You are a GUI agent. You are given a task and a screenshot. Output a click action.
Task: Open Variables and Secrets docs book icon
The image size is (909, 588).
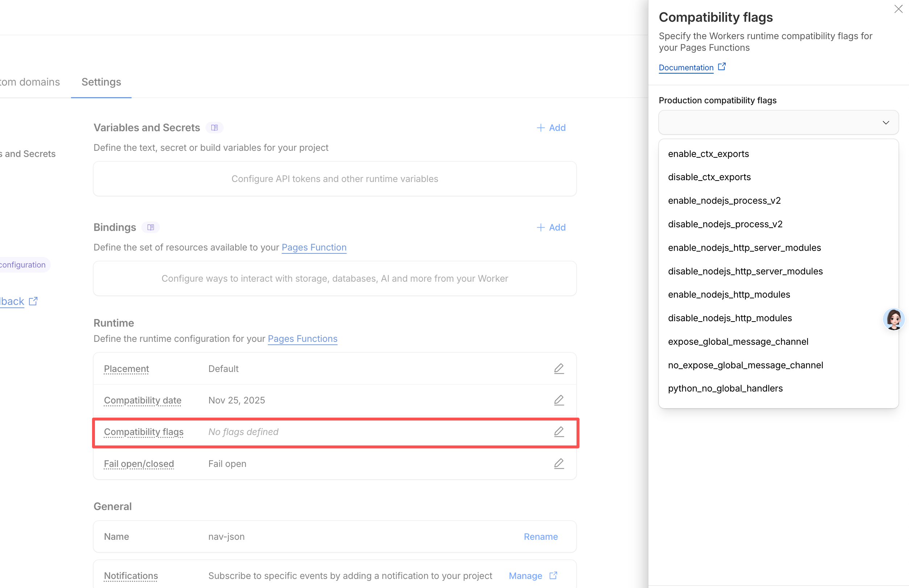pos(214,128)
